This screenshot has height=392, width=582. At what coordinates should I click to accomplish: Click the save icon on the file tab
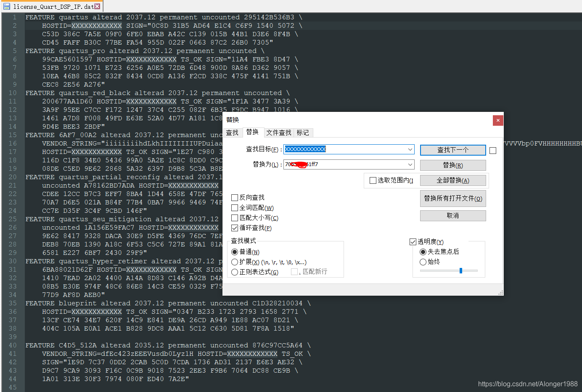[x=7, y=6]
